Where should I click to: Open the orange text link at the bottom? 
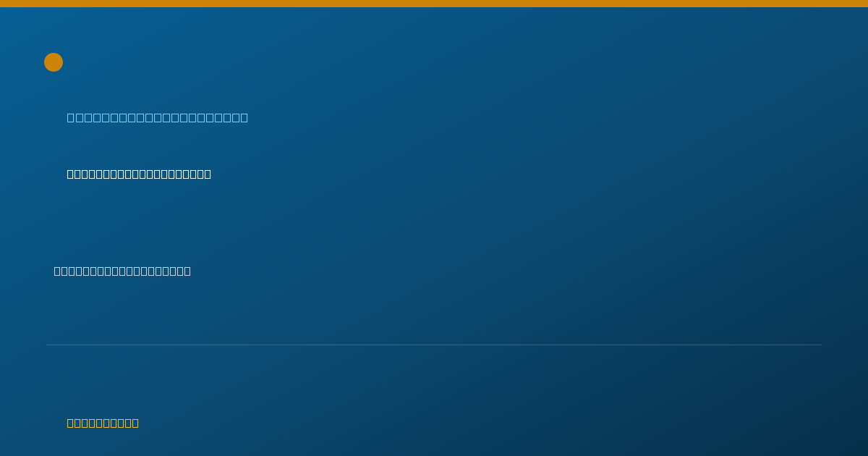[103, 423]
